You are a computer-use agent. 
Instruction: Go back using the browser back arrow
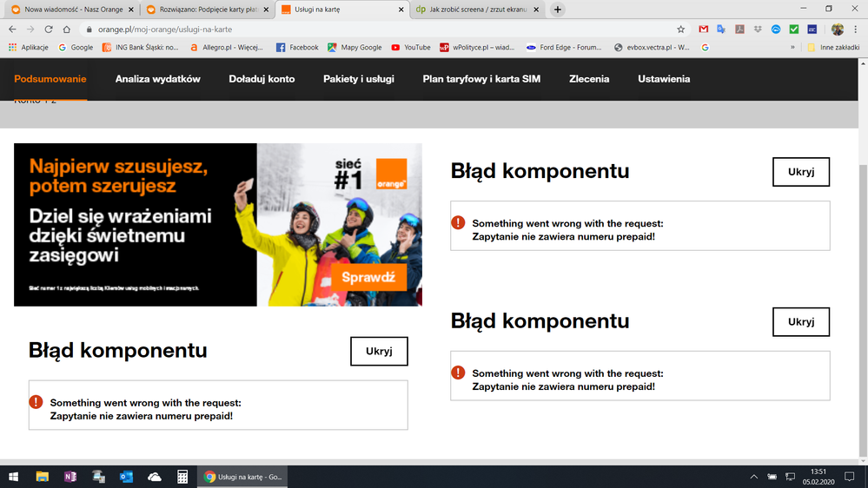click(x=12, y=30)
